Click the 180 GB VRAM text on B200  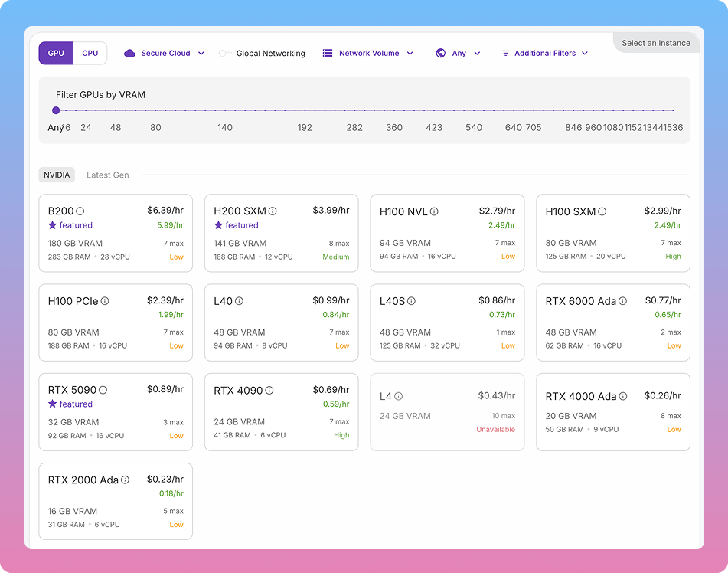point(75,243)
